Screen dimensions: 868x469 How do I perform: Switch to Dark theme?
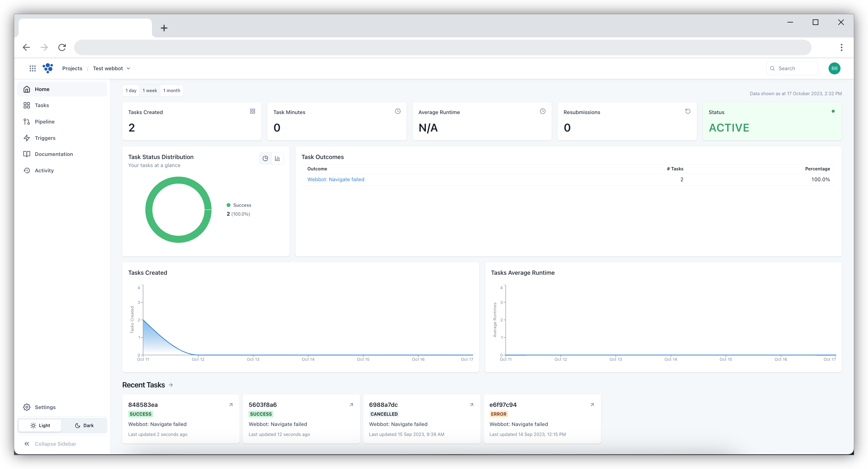pyautogui.click(x=84, y=425)
